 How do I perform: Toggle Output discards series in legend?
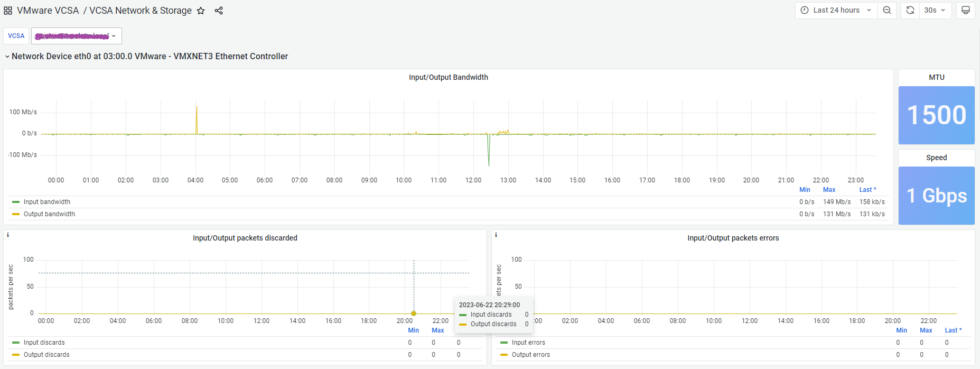tap(46, 355)
